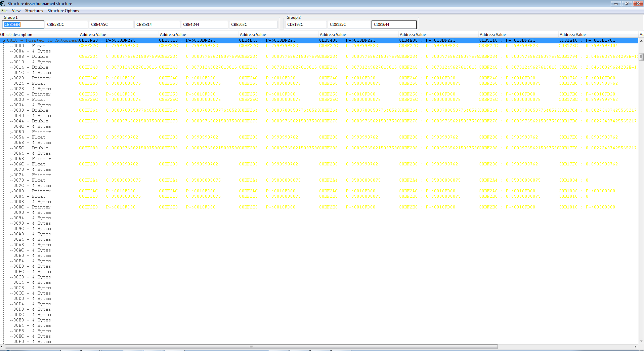644x351 pixels.
Task: Click the scroll-down arrow of vertical scrollbar
Action: 641,341
